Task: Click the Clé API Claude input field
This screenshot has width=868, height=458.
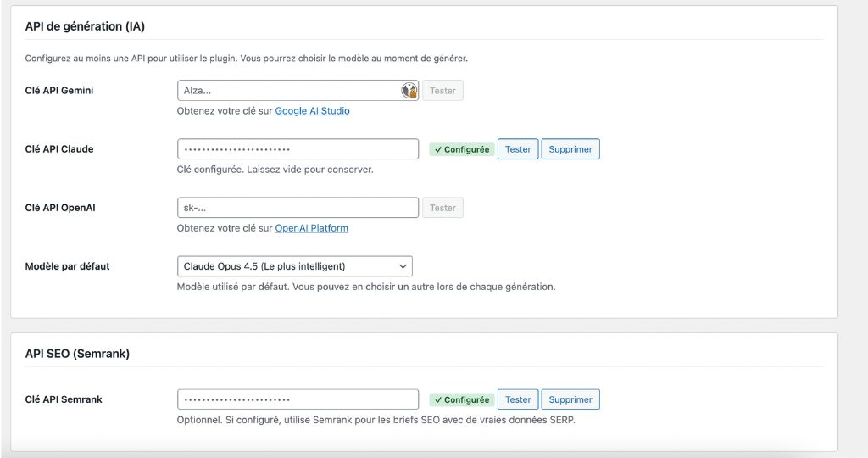Action: pyautogui.click(x=298, y=149)
